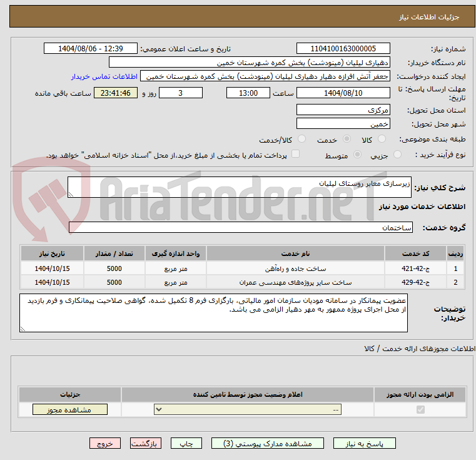Click اعلام وضعیت مجوز column header
Viewport: 476px width, 460px height.
click(248, 395)
